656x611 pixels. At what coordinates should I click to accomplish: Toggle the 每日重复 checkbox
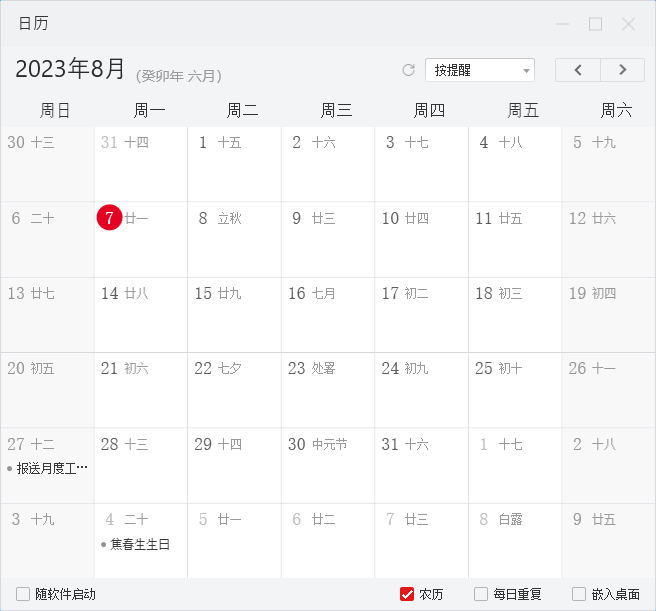(481, 594)
